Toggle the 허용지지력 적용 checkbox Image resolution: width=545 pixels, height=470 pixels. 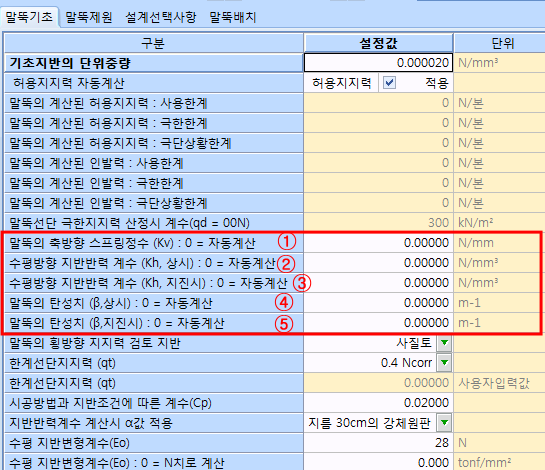point(389,83)
